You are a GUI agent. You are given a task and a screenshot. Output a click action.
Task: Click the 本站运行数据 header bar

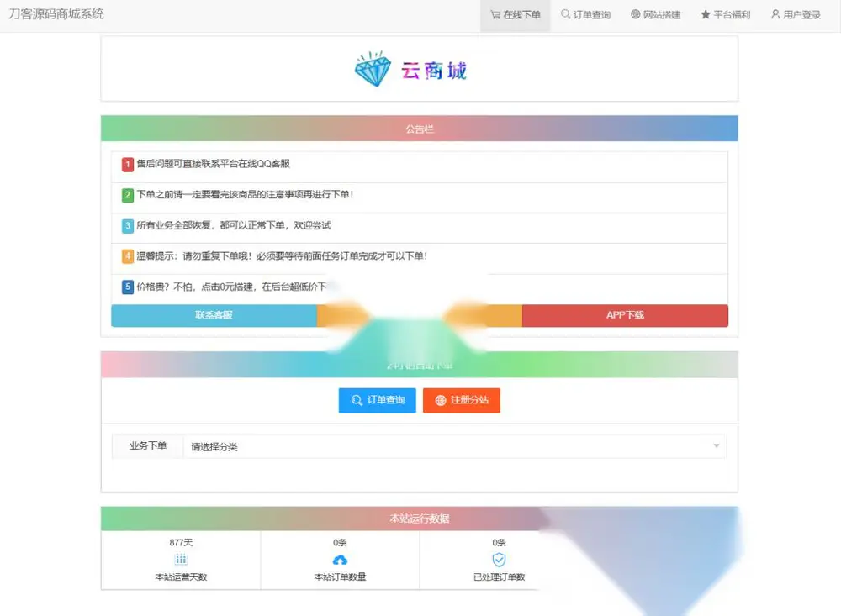420,519
